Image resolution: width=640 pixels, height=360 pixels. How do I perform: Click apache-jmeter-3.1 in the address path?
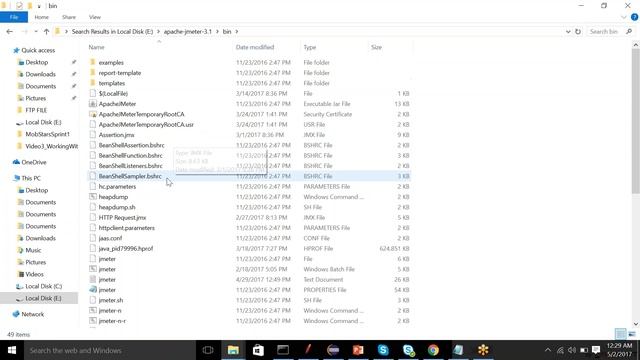coord(188,31)
